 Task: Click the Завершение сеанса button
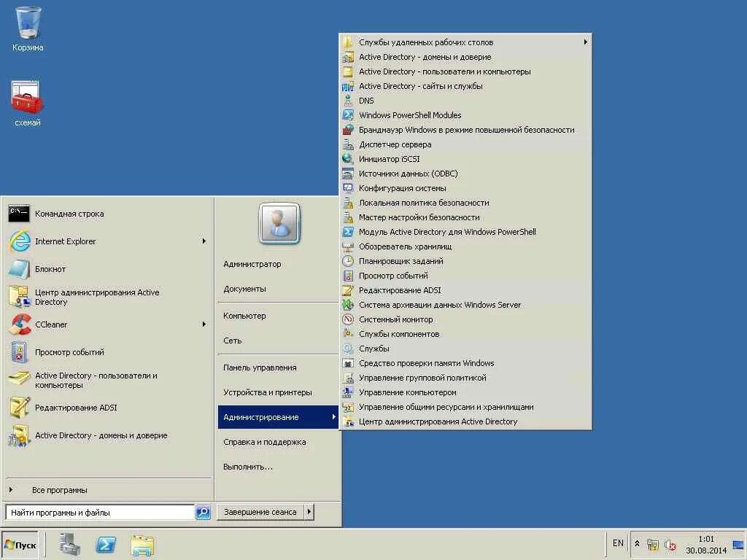(x=260, y=512)
